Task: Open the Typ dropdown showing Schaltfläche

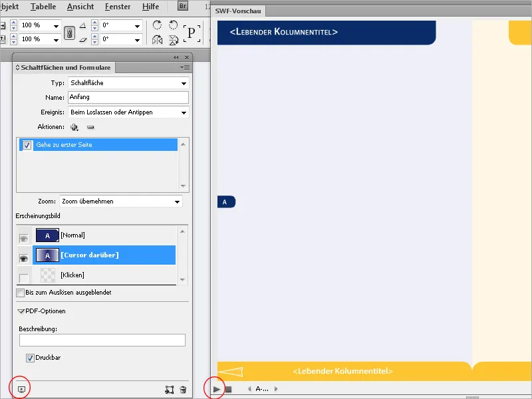Action: tap(128, 83)
